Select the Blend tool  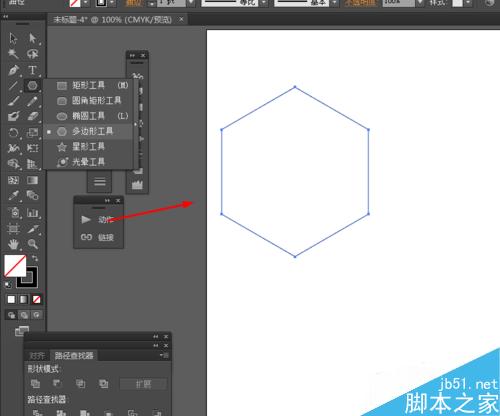coord(32,195)
